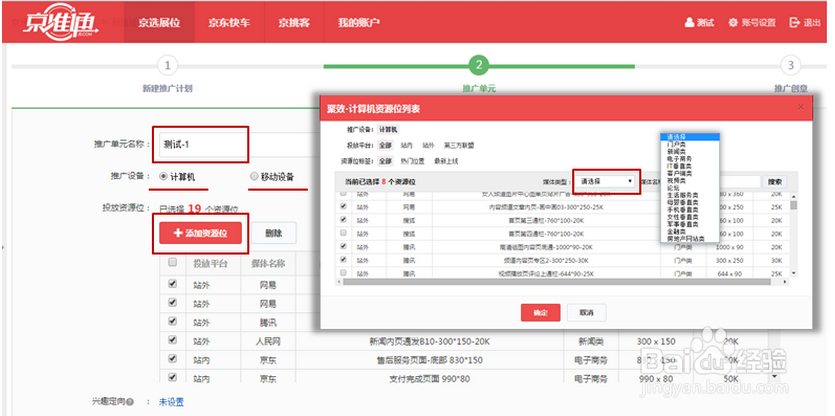Screen dimensions: 835x416
Task: Choose 论坛 option
Action: pyautogui.click(x=690, y=188)
